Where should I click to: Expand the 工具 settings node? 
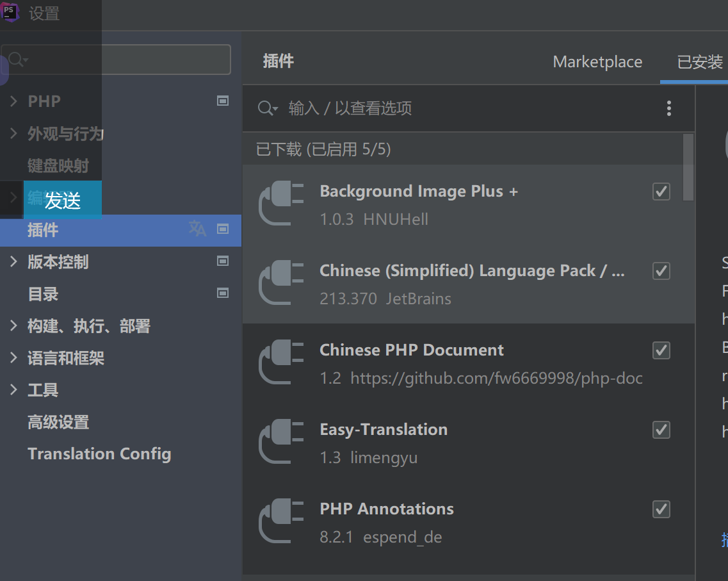pos(13,389)
